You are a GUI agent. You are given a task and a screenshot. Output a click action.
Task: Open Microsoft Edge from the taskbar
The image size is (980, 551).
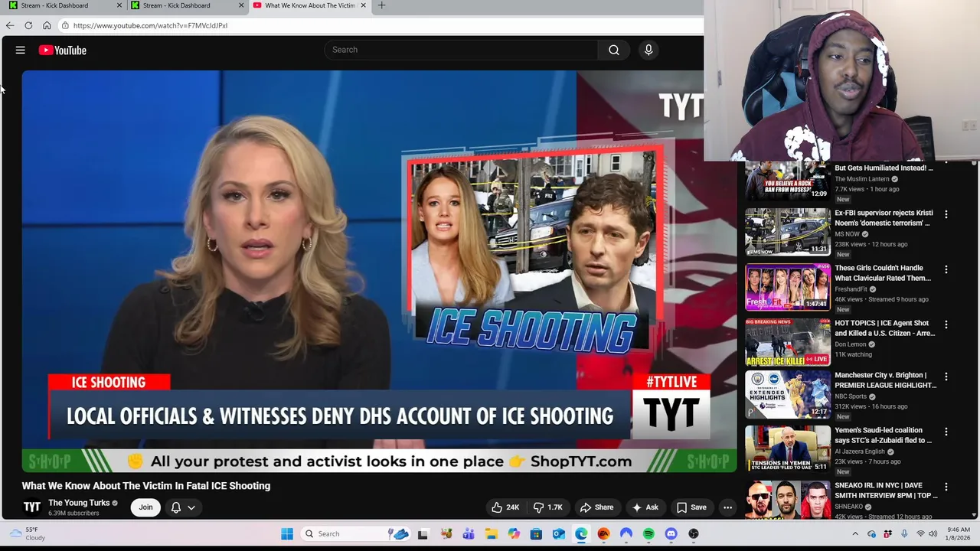pos(581,534)
